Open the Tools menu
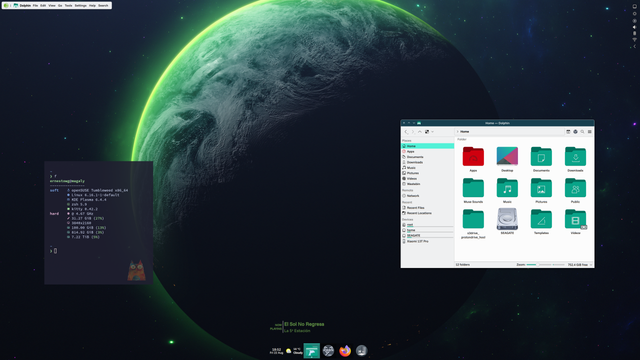The width and height of the screenshot is (640, 360). coord(69,6)
